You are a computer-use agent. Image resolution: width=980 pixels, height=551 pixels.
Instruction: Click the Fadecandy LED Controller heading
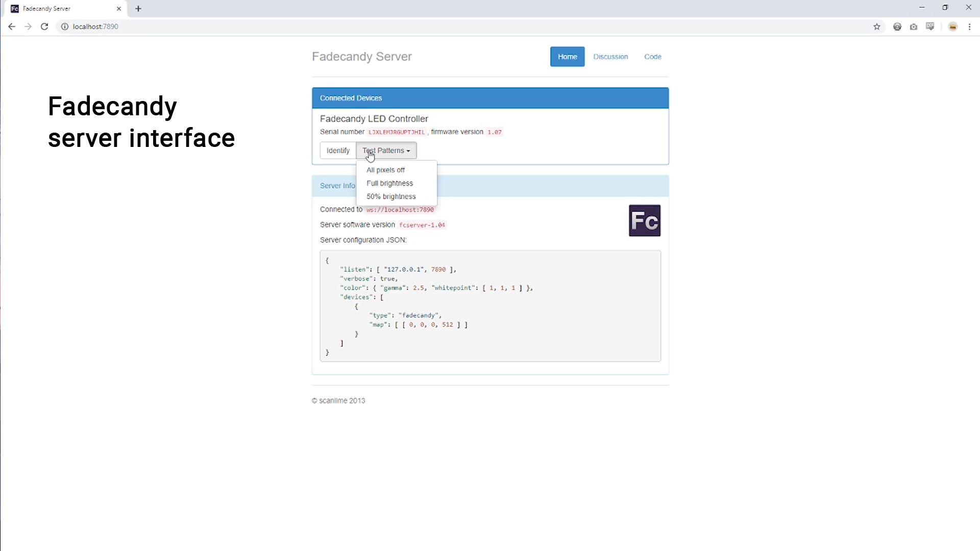[374, 119]
